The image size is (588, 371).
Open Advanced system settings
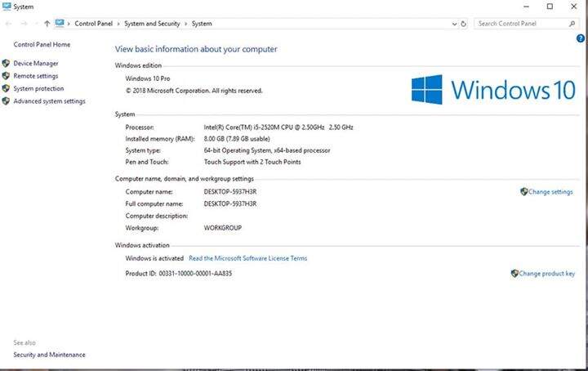[x=49, y=101]
